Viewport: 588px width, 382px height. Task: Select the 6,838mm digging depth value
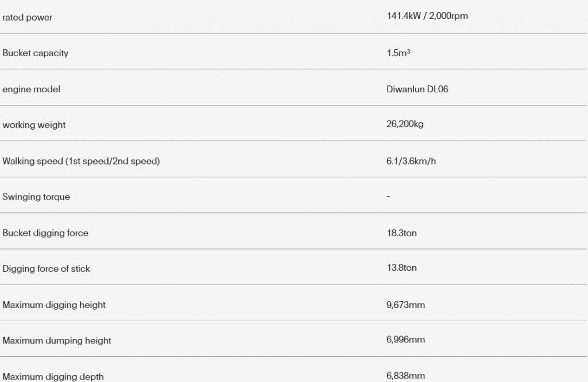pos(406,376)
